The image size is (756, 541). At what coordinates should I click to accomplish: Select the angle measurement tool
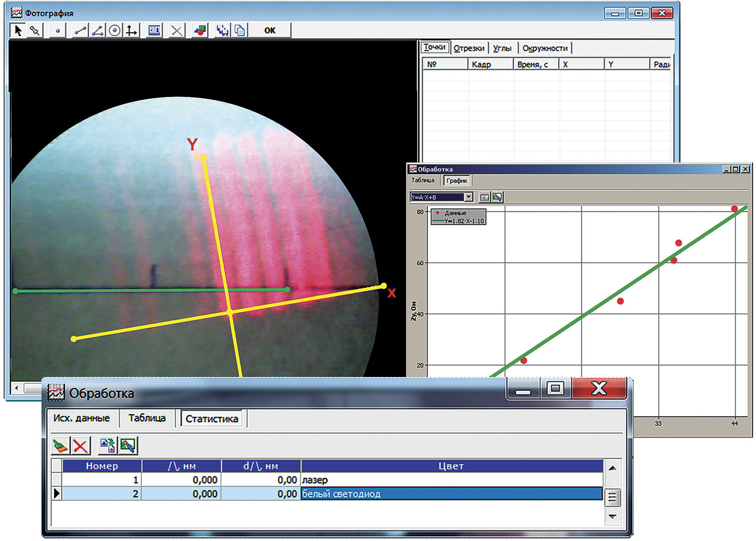[x=98, y=31]
